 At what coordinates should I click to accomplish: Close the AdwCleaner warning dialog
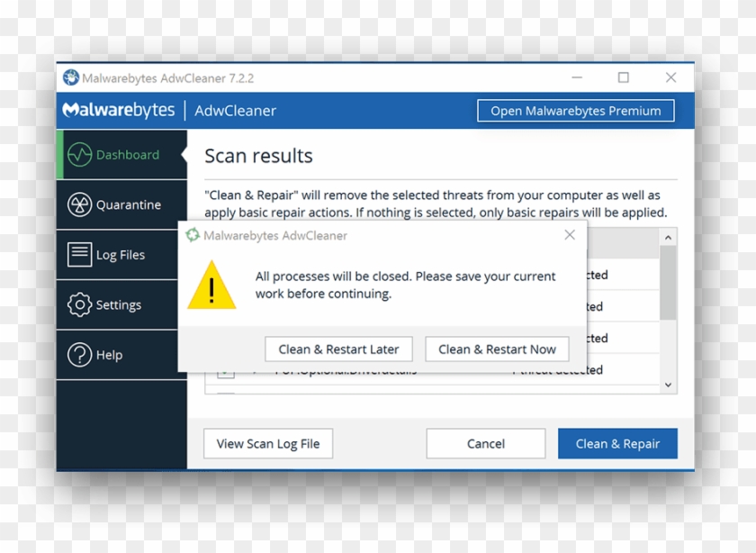click(x=570, y=235)
